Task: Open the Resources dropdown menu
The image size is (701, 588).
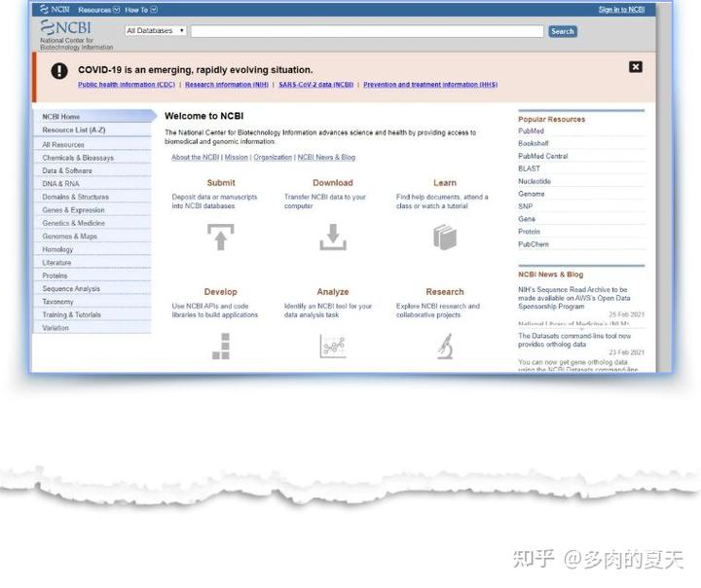Action: click(98, 10)
